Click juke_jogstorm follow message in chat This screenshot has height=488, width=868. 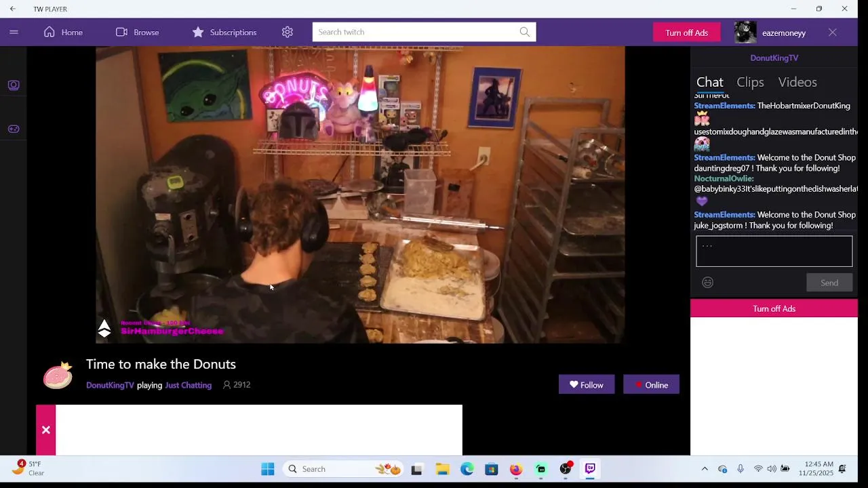774,220
